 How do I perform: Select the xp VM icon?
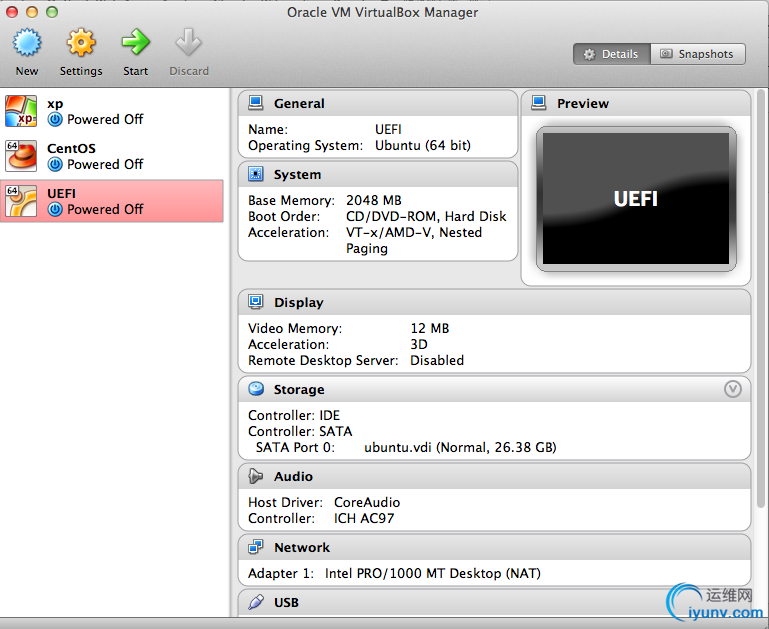(21, 111)
